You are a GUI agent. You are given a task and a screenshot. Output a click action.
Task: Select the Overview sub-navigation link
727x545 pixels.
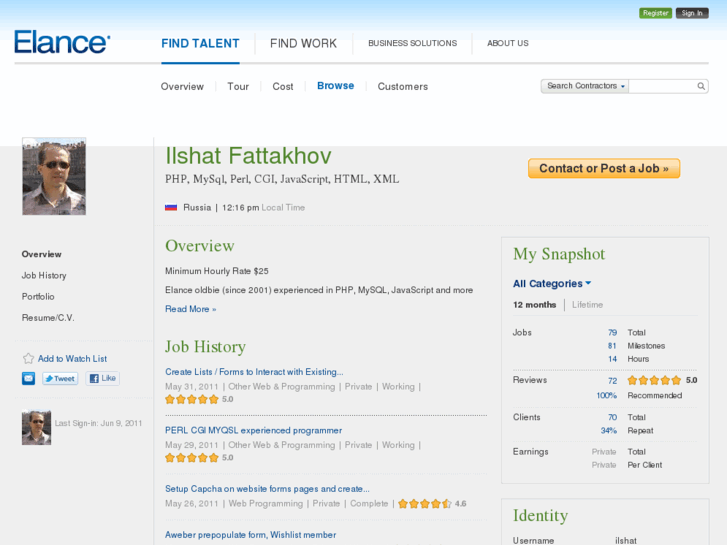coord(182,87)
